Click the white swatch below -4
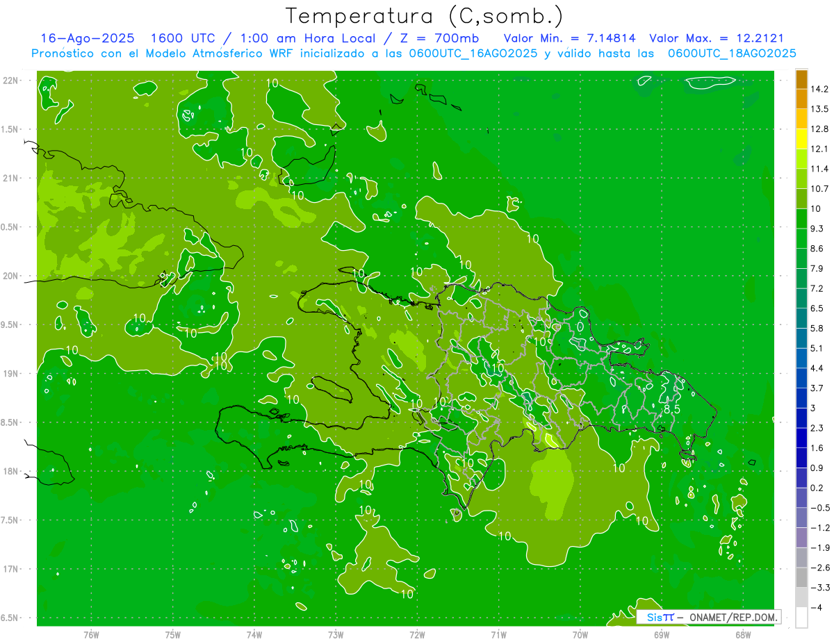834x644 pixels. point(801,618)
